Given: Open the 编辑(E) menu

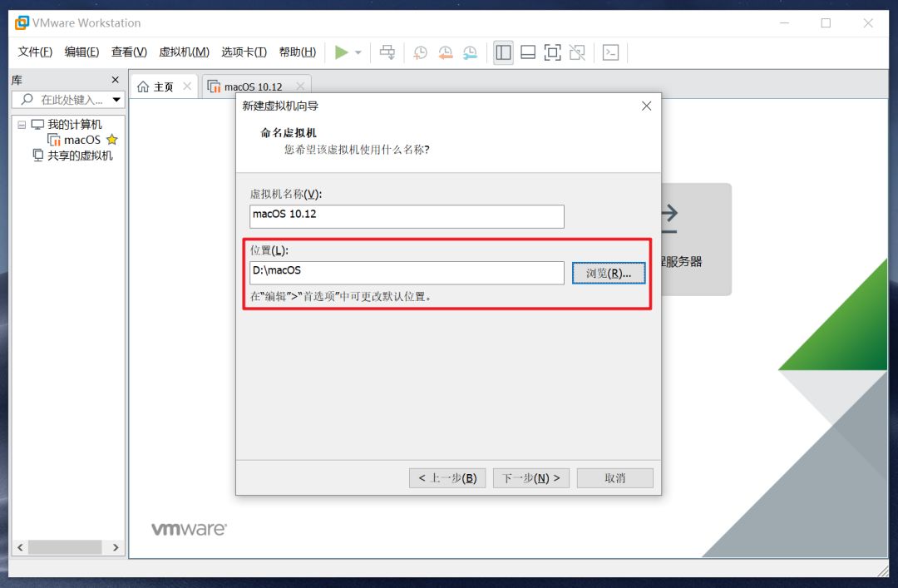Looking at the screenshot, I should click(81, 52).
